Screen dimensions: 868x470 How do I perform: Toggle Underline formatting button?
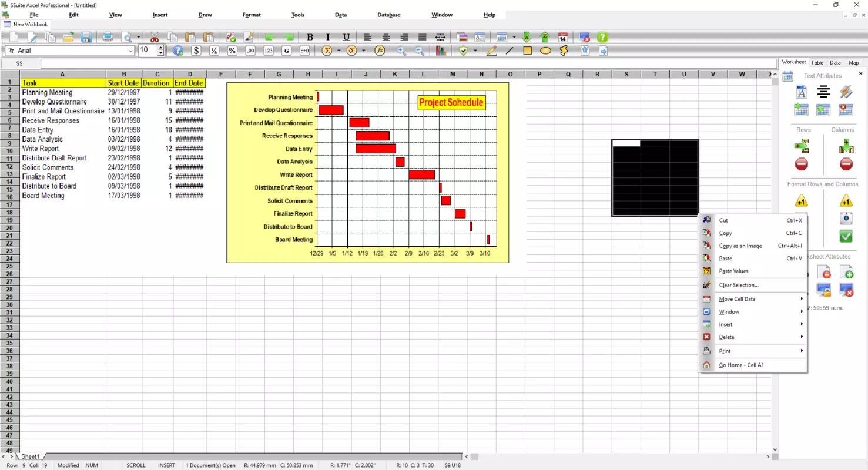(346, 37)
